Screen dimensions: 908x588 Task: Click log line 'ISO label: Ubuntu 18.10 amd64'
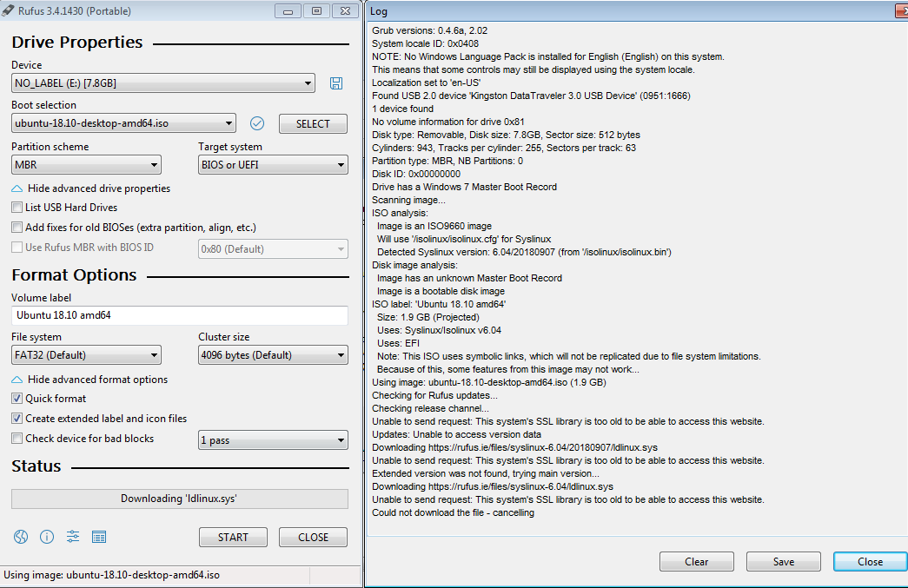coord(439,304)
